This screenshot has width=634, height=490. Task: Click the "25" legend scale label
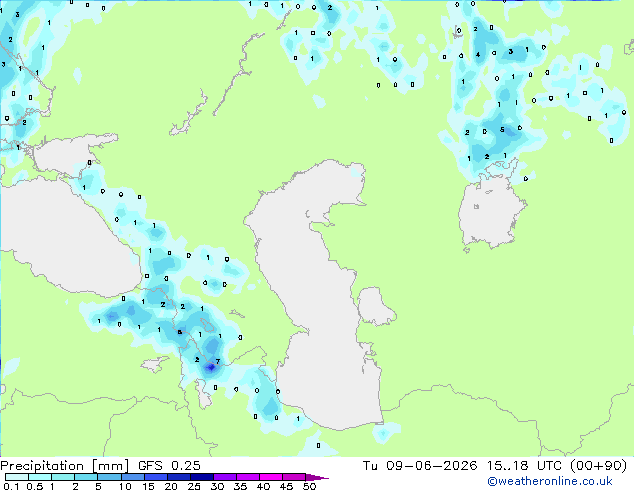tap(194, 486)
